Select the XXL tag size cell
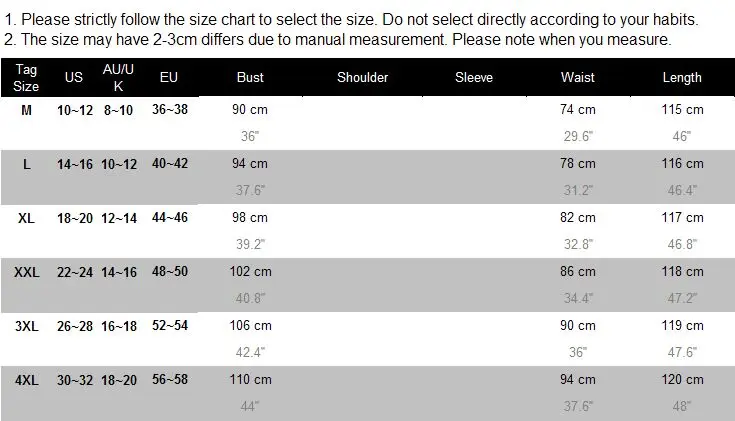735x421 pixels. 27,272
